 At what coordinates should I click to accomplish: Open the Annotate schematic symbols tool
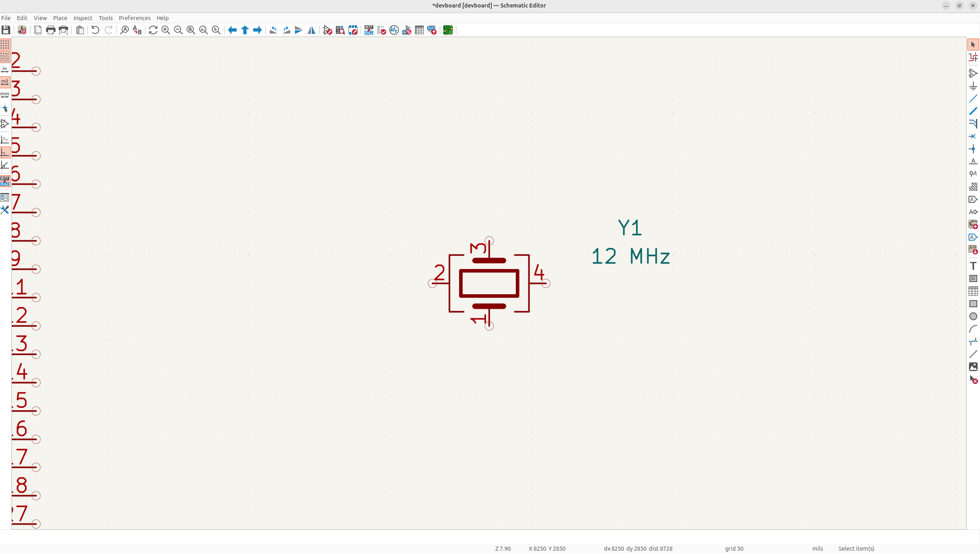[369, 30]
